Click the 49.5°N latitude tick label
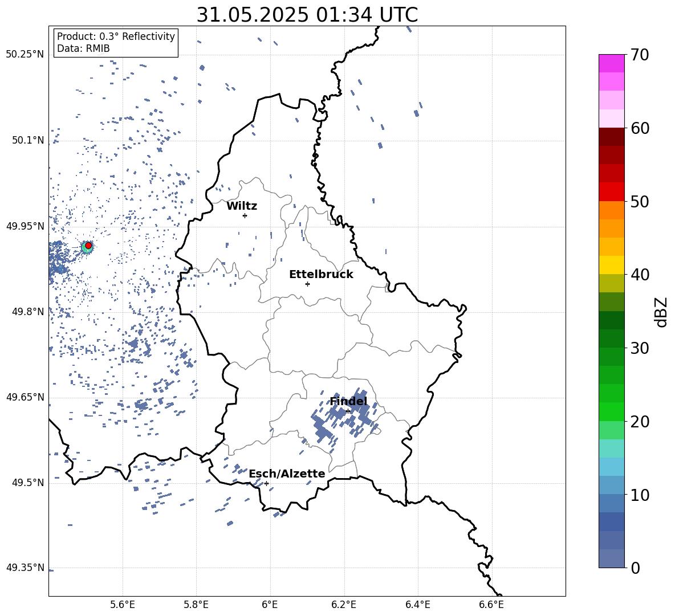This screenshot has height=616, width=675. [28, 482]
